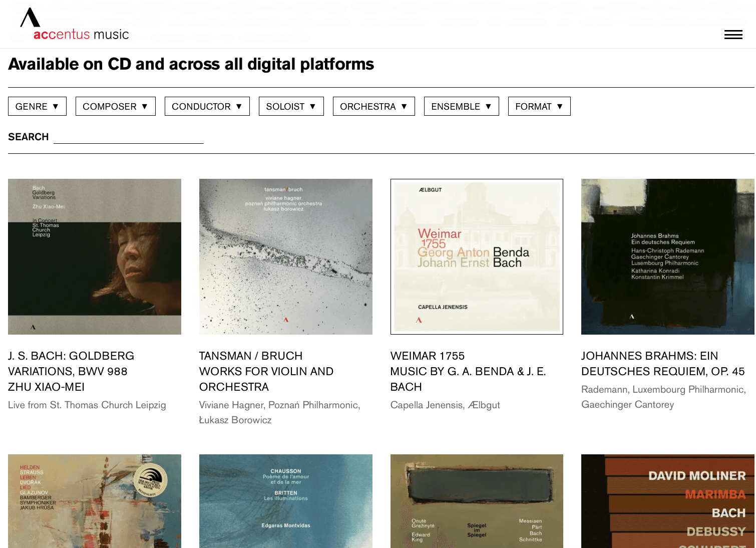Open the Weimar 1755 album cover
This screenshot has width=756, height=548.
point(477,256)
